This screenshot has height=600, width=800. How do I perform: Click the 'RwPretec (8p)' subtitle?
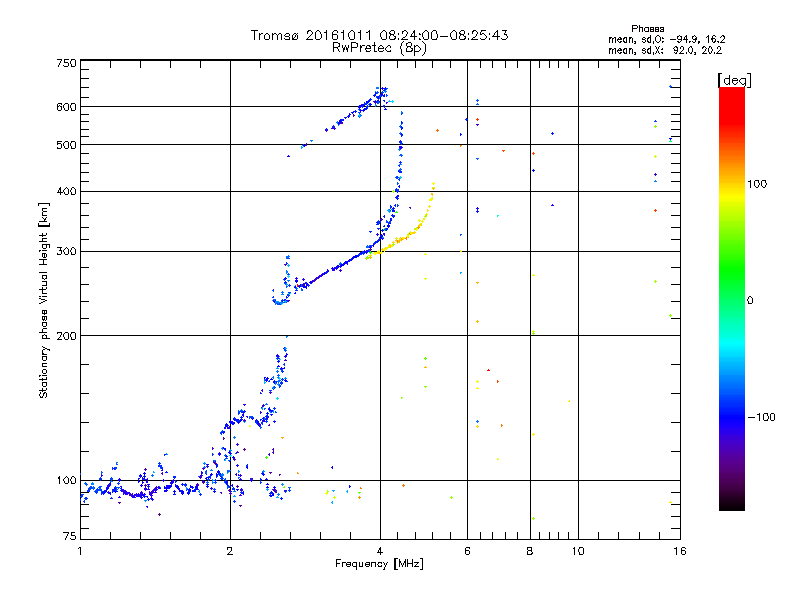(x=379, y=48)
